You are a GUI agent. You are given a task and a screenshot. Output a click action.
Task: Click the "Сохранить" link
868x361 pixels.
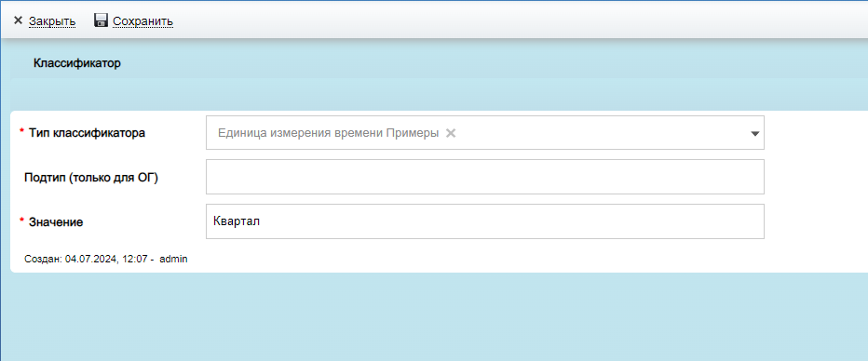coord(142,21)
